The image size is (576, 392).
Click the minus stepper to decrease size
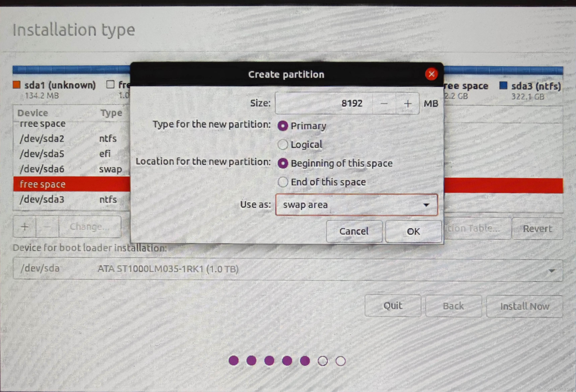point(384,104)
